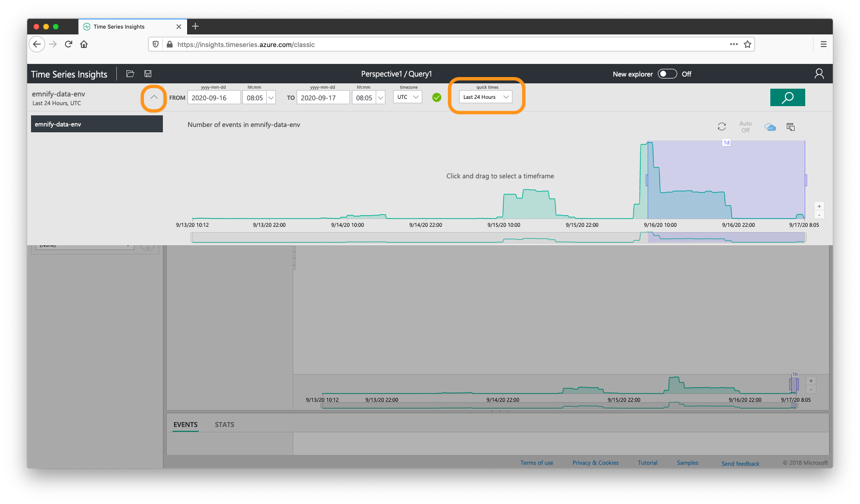Screen dimensions: 860x504
Task: Open the Samples link
Action: 687,463
